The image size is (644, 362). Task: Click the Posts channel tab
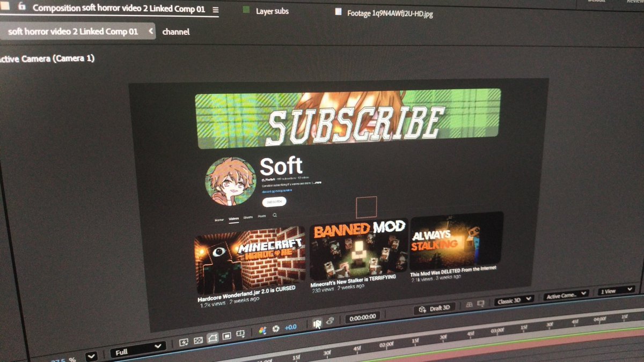click(261, 216)
